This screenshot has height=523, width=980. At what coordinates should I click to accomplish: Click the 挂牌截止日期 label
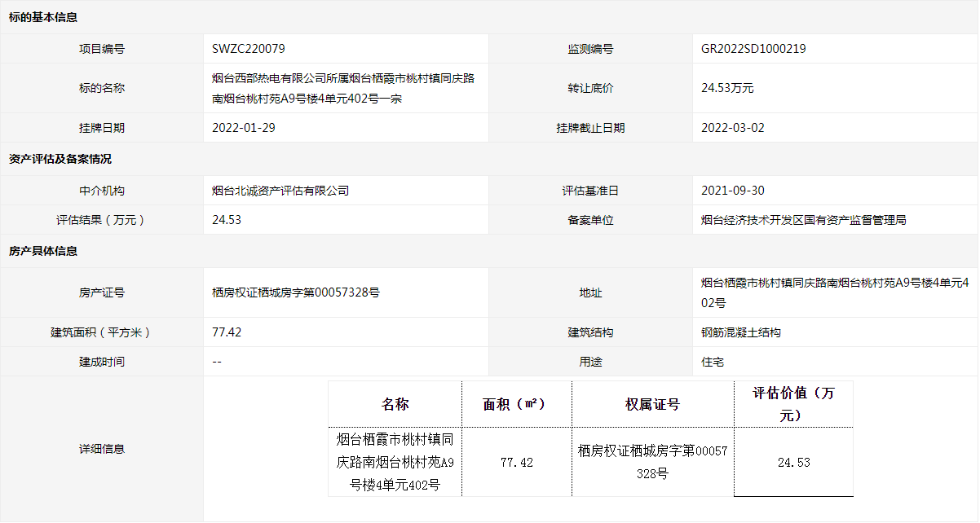tap(591, 128)
